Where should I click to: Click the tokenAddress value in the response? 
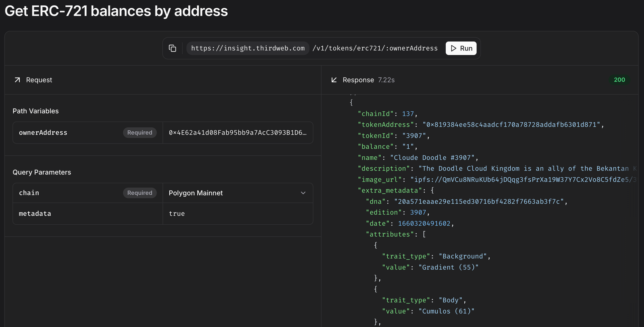[x=512, y=125]
